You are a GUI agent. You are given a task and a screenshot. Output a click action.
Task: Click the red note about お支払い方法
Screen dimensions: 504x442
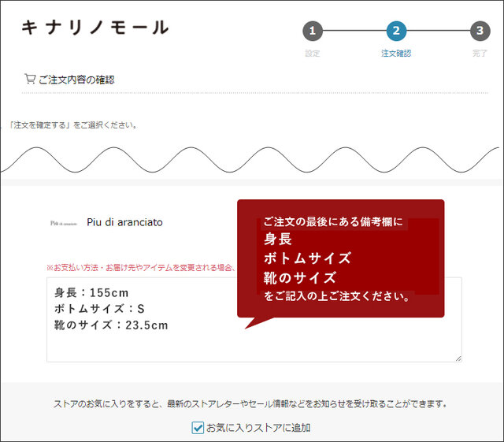coord(142,268)
